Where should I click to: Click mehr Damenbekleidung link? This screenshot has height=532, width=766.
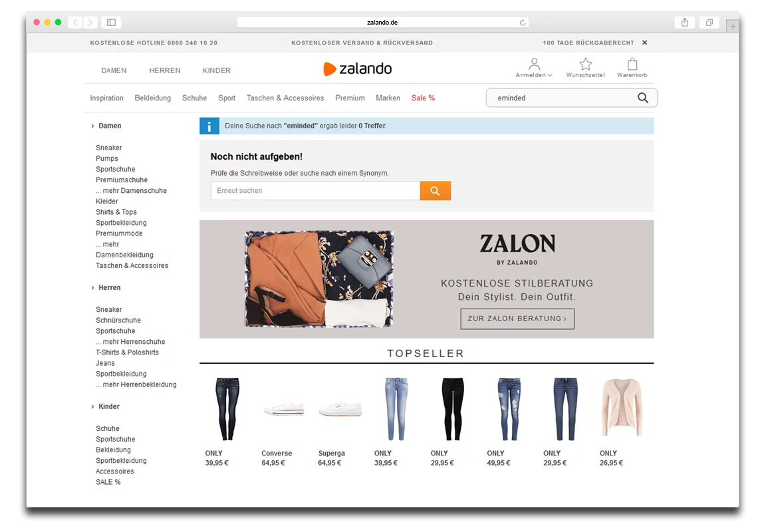124,249
